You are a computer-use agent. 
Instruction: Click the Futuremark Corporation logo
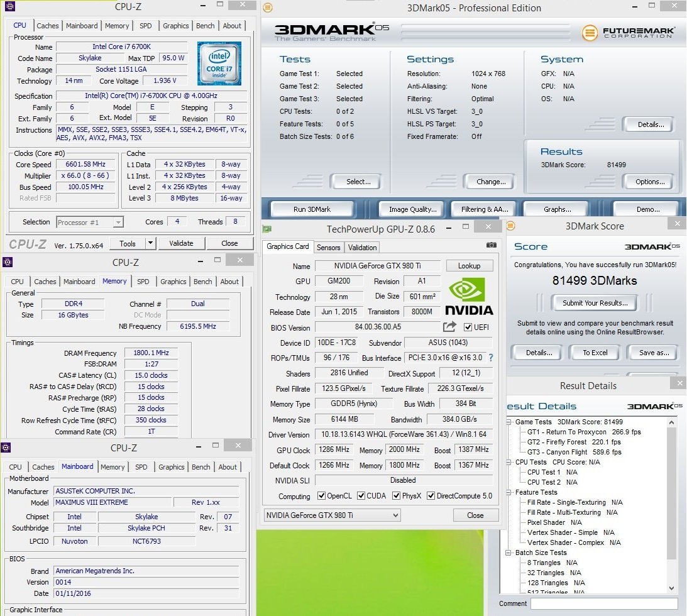click(x=628, y=33)
